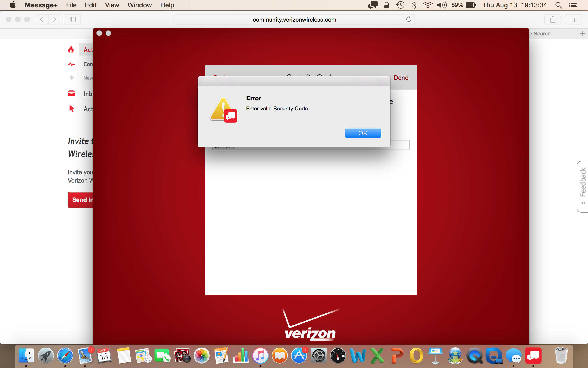Open App Store from the Dock
588x368 pixels.
click(x=299, y=356)
